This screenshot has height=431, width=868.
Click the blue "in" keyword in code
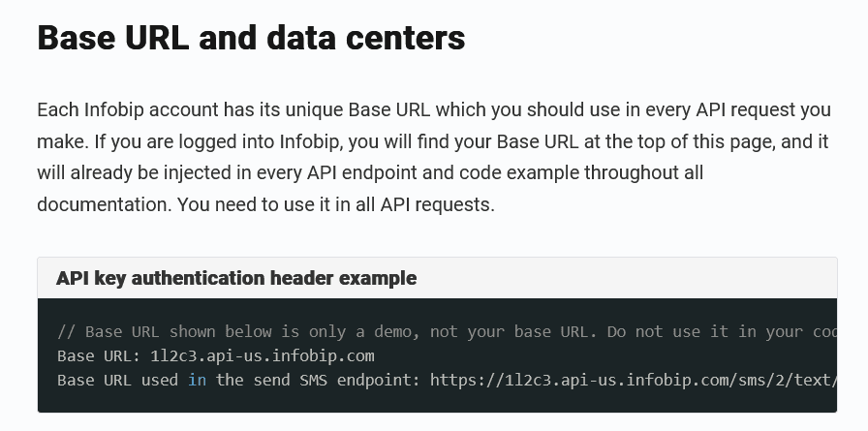point(198,380)
